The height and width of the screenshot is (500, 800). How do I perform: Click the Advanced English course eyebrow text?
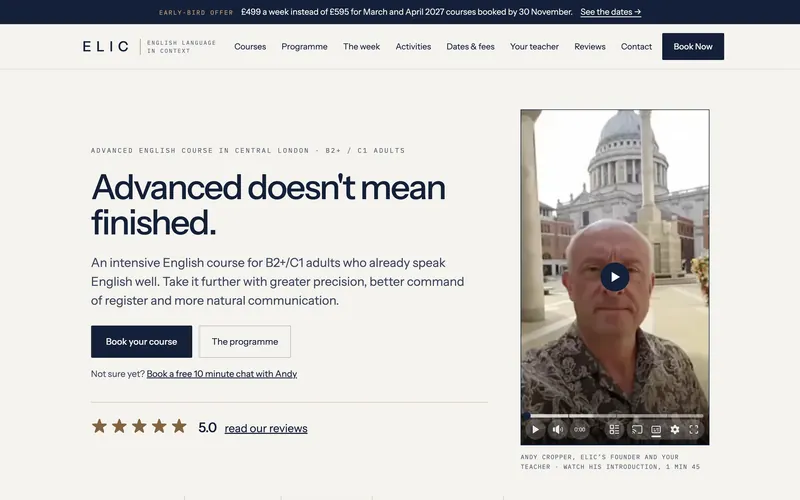(x=248, y=151)
